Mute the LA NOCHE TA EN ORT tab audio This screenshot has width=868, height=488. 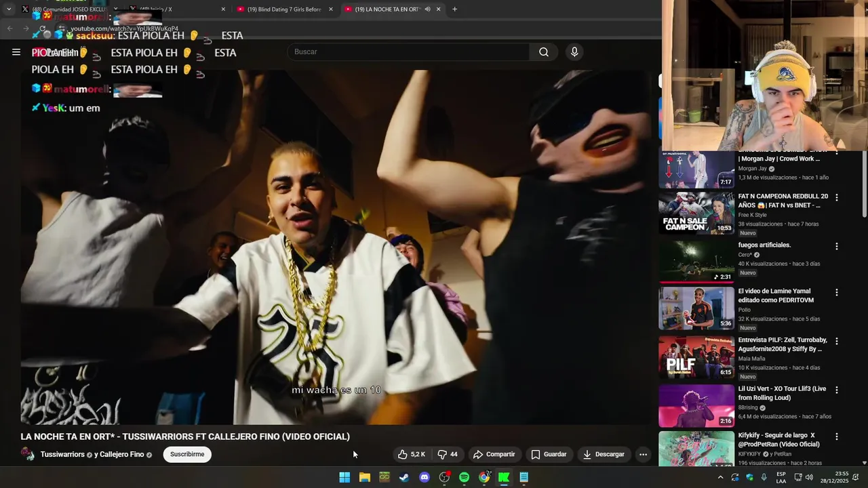point(427,9)
